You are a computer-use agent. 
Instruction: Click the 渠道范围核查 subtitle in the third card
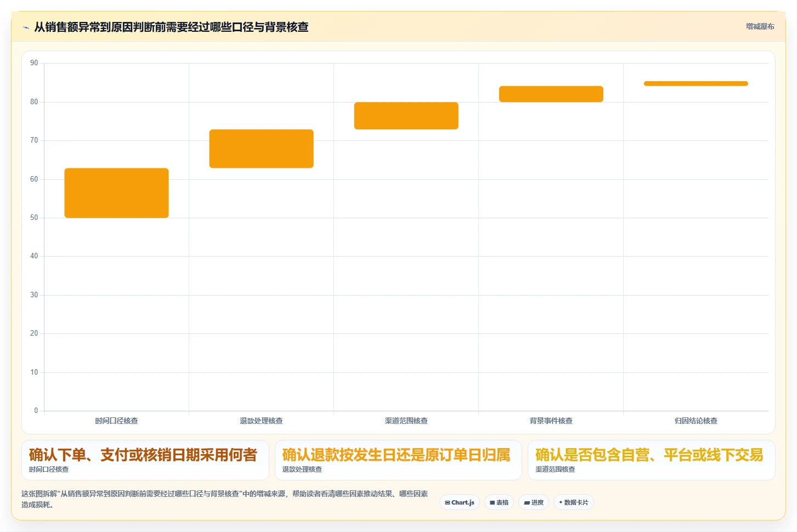[x=555, y=469]
